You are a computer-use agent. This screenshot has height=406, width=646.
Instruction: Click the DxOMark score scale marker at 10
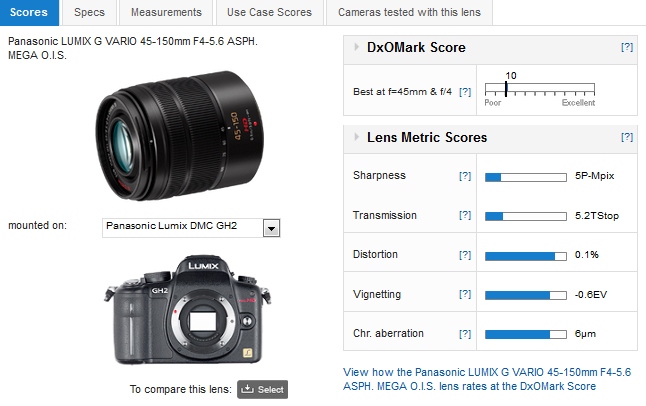click(x=506, y=89)
